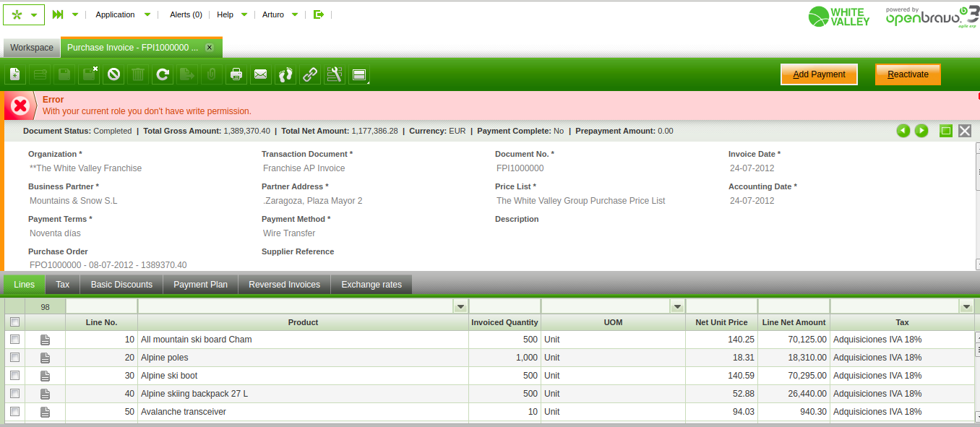Email the invoice with the envelope icon

point(261,74)
